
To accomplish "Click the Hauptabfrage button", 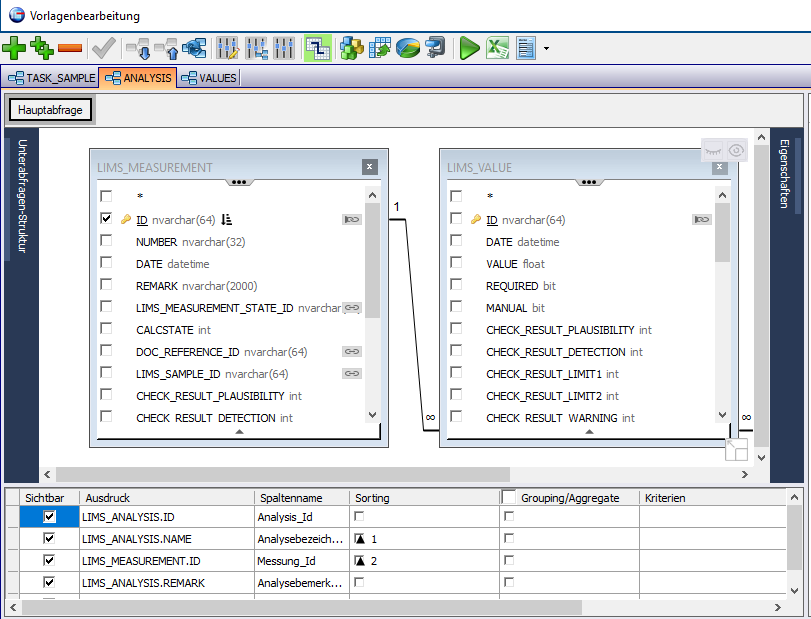I will pyautogui.click(x=50, y=109).
